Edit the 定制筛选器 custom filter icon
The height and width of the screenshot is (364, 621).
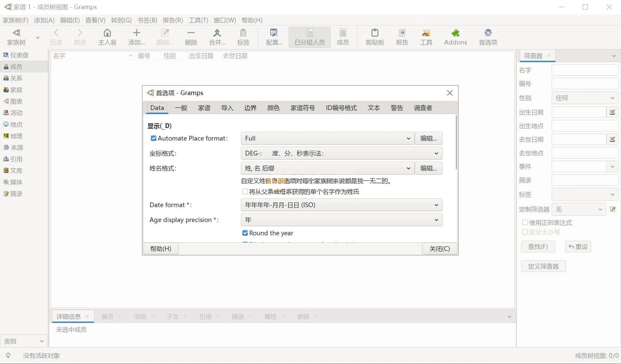click(613, 209)
